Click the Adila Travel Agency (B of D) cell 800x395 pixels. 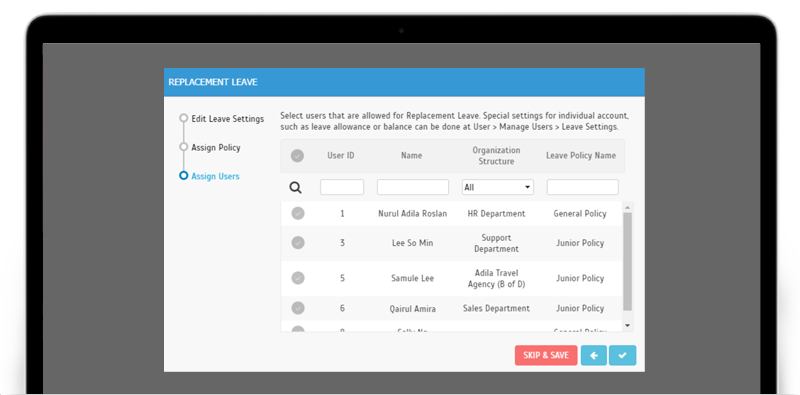point(496,279)
